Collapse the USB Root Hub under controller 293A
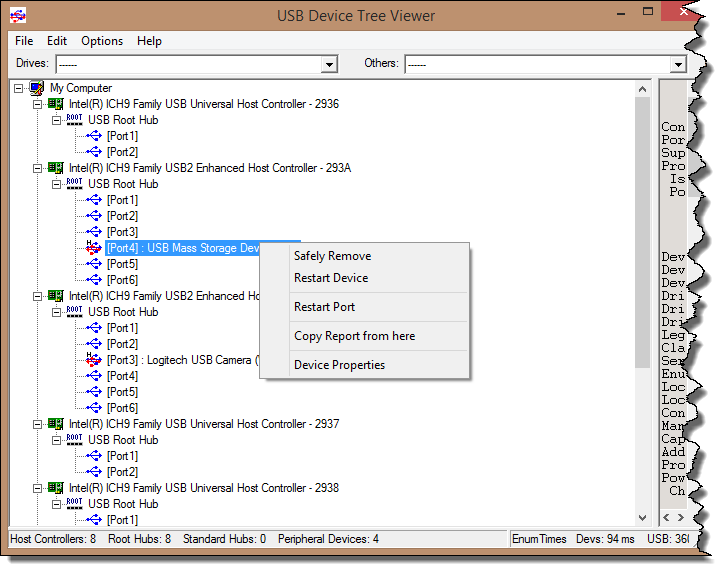This screenshot has width=728, height=571. (x=56, y=184)
